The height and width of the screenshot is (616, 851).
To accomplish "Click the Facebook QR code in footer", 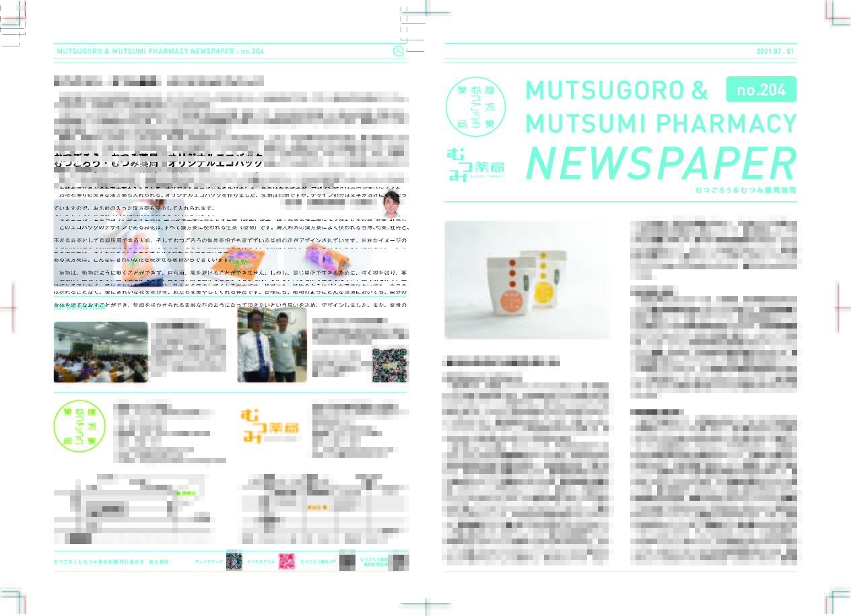I will 234,561.
